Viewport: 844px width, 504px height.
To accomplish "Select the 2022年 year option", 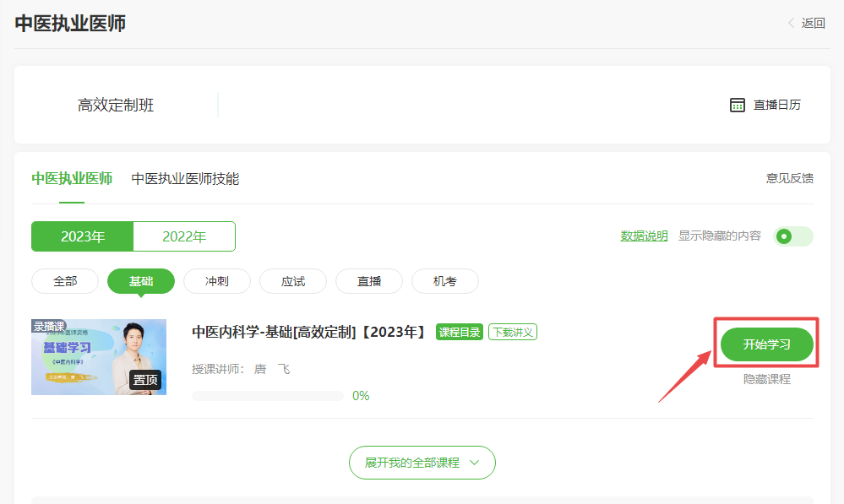I will [x=184, y=236].
